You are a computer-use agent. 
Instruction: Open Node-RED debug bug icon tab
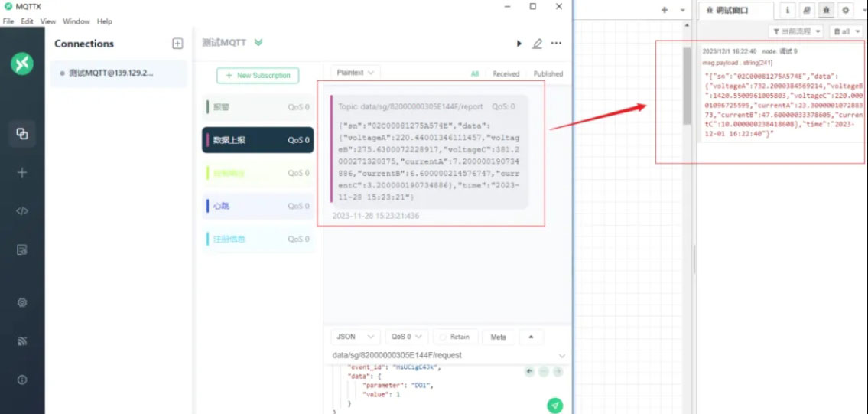pyautogui.click(x=826, y=10)
